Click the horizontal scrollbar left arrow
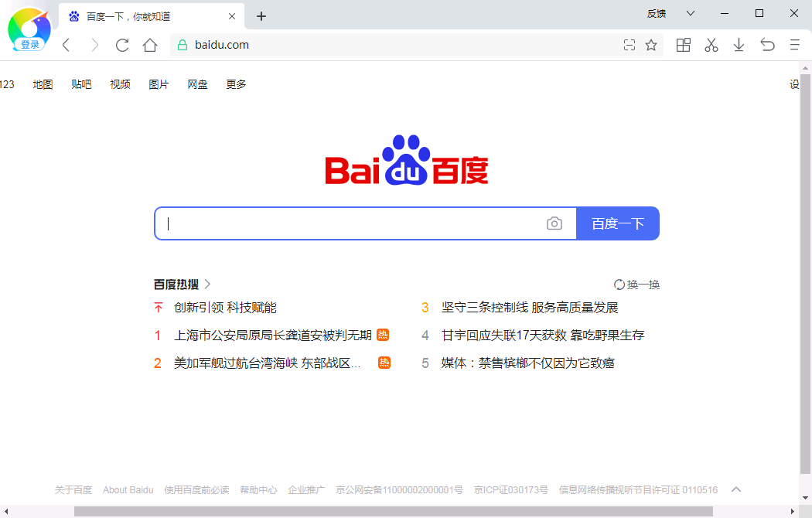 (x=5, y=512)
